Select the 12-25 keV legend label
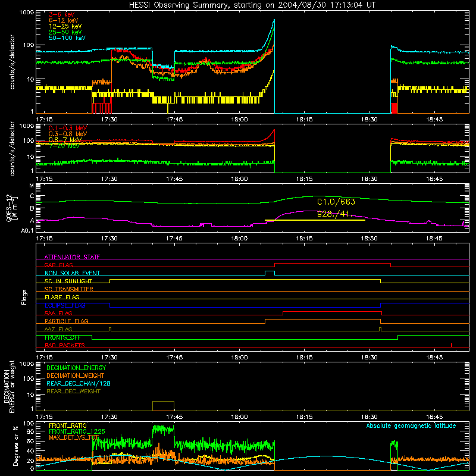This screenshot has height=476, width=476. [x=65, y=26]
